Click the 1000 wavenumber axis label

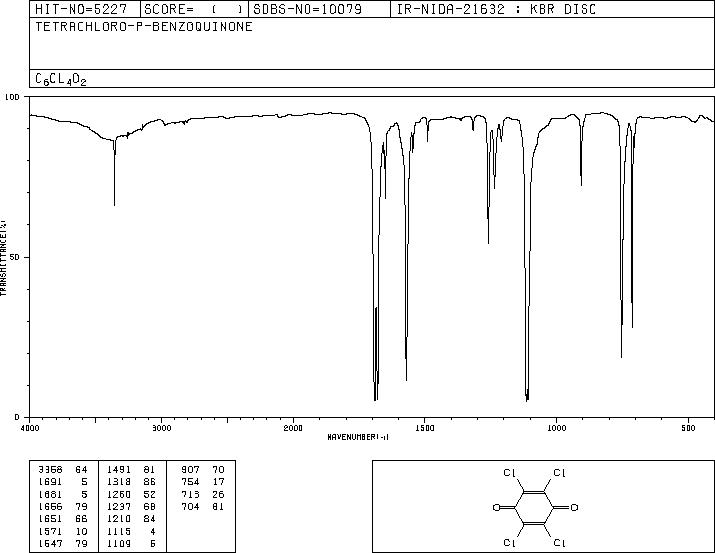556,428
